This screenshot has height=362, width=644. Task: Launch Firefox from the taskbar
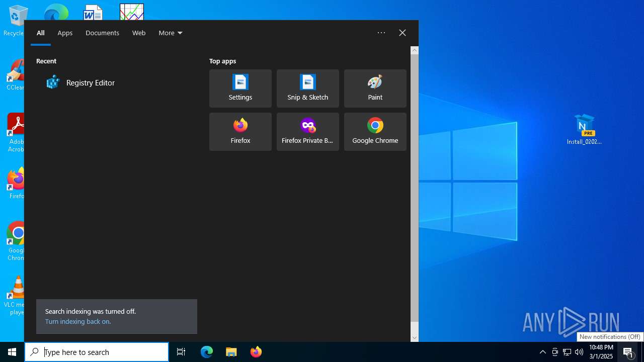click(256, 352)
